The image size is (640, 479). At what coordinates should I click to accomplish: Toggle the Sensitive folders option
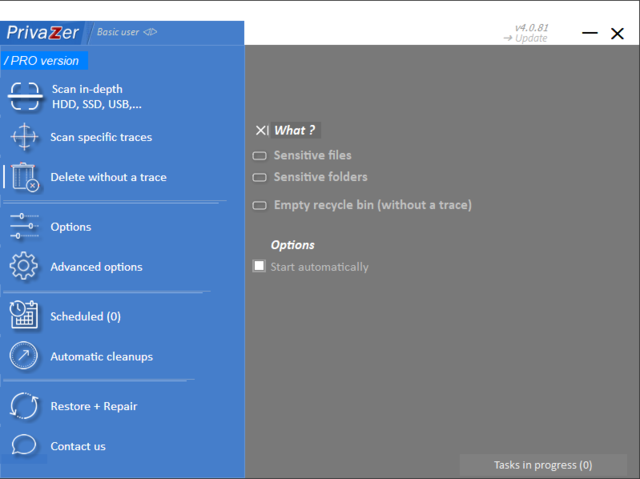click(x=259, y=177)
